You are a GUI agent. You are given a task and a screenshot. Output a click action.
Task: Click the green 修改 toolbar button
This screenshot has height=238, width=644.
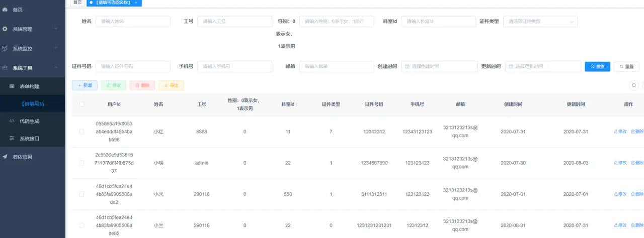[x=114, y=85]
